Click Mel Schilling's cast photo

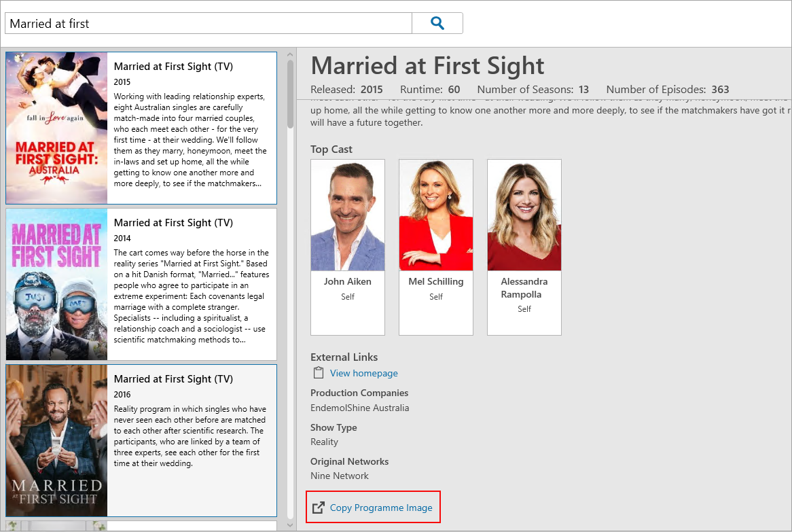(x=435, y=215)
